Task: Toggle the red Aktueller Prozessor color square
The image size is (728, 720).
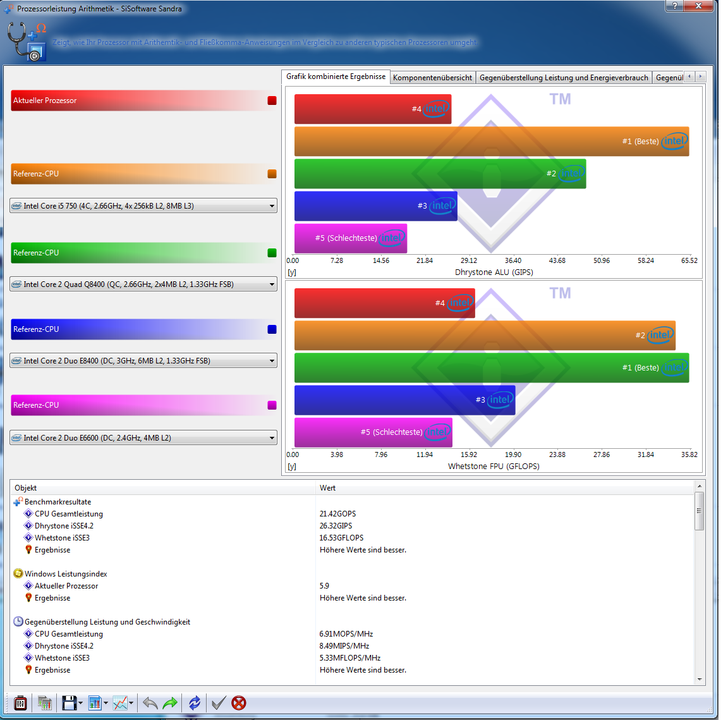Action: tap(272, 101)
